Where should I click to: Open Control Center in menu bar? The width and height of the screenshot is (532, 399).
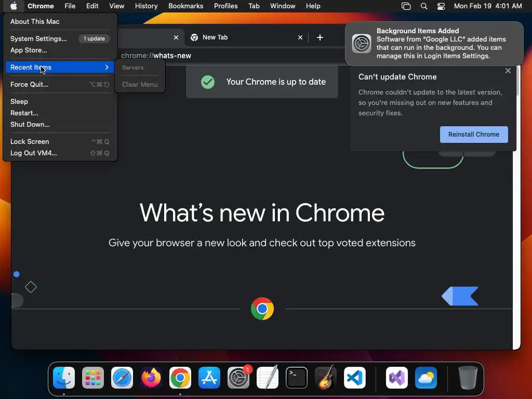pyautogui.click(x=441, y=6)
